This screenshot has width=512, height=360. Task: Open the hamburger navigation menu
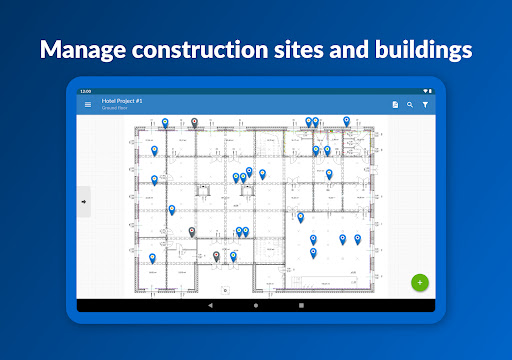pyautogui.click(x=88, y=105)
